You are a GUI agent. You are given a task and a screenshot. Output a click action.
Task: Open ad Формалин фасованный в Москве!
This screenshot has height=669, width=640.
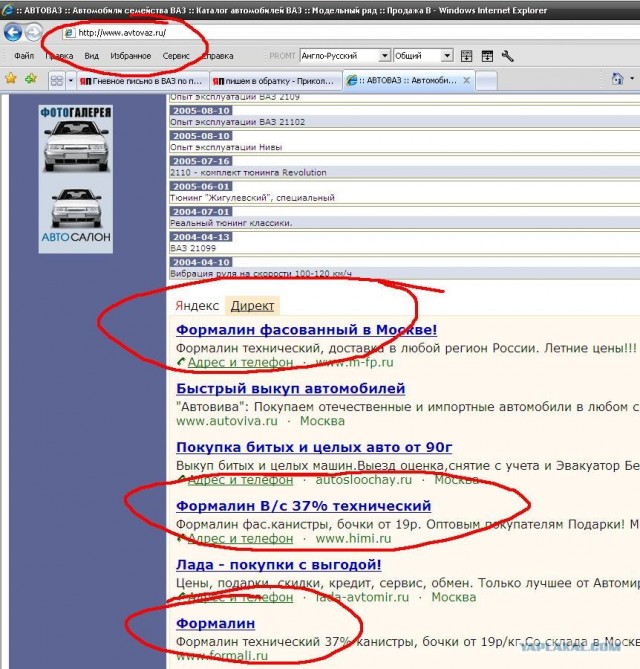point(306,330)
